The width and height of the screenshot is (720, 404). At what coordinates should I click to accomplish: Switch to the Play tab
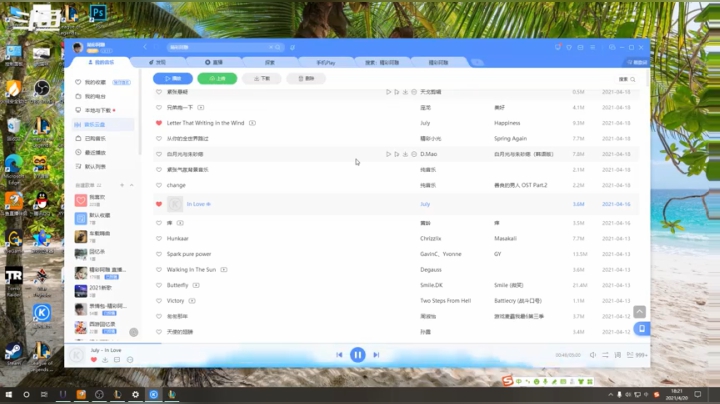pos(326,62)
